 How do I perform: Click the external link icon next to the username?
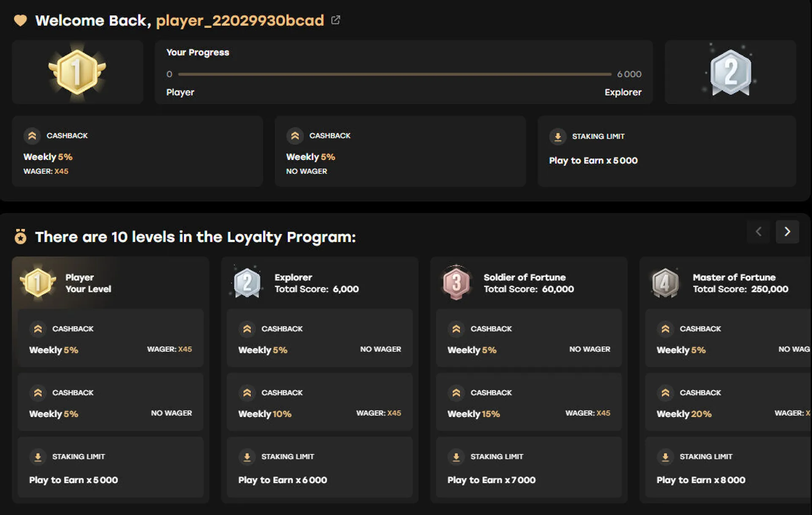[335, 19]
